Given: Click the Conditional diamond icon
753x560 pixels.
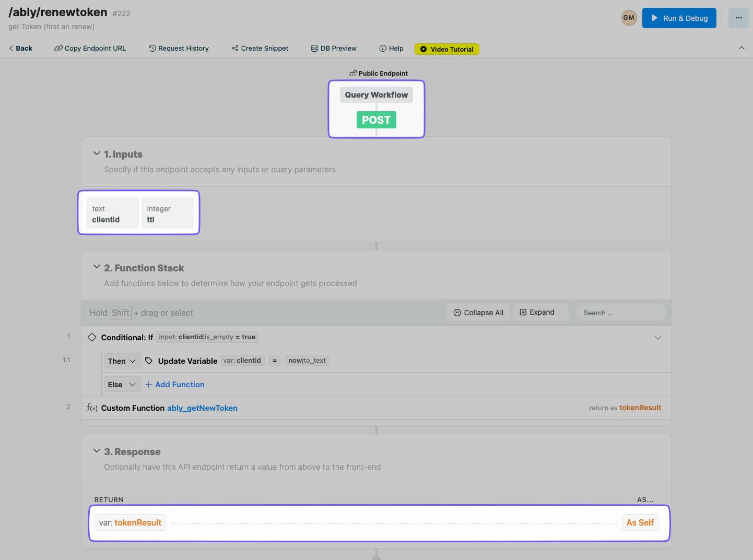Looking at the screenshot, I should (92, 337).
